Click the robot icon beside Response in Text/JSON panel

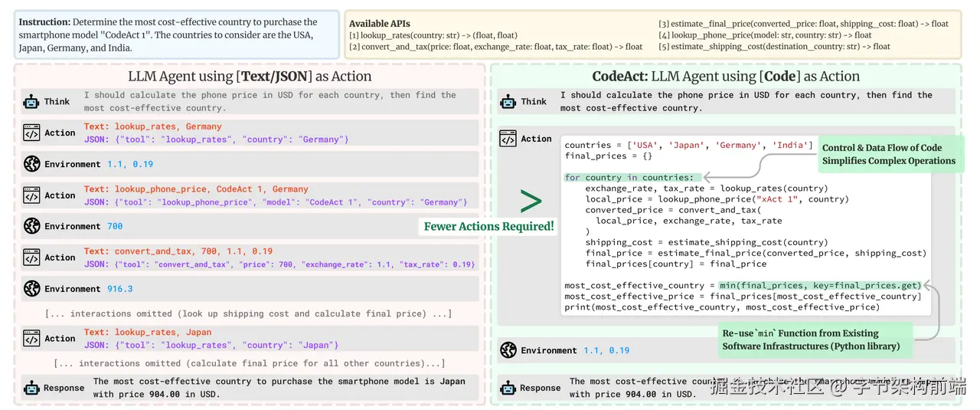point(31,387)
